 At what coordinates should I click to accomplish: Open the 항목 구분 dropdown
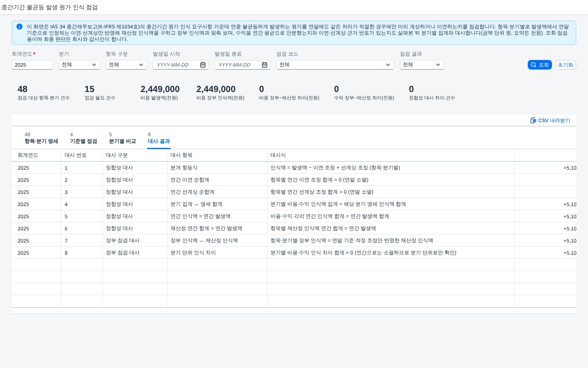click(x=126, y=65)
